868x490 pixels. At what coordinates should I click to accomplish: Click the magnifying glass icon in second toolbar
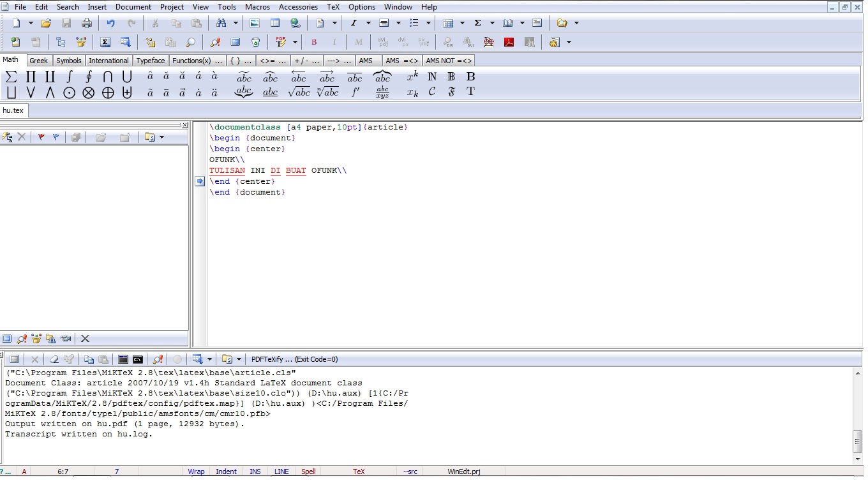[190, 42]
